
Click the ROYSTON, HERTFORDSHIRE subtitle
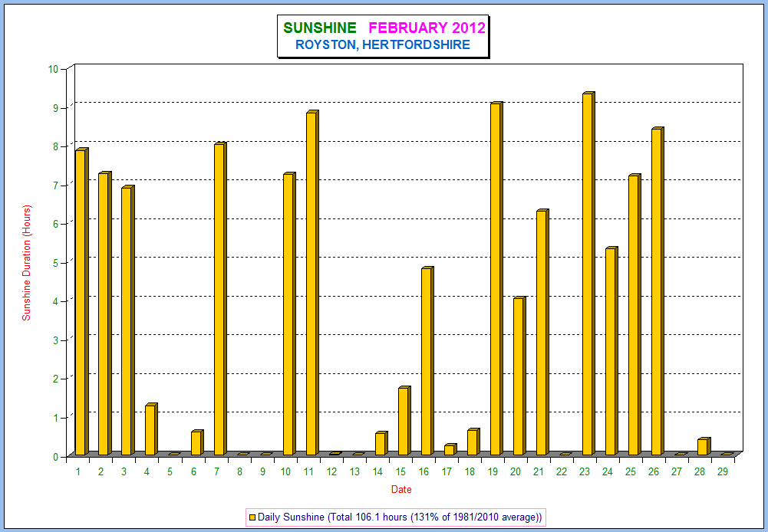[383, 45]
